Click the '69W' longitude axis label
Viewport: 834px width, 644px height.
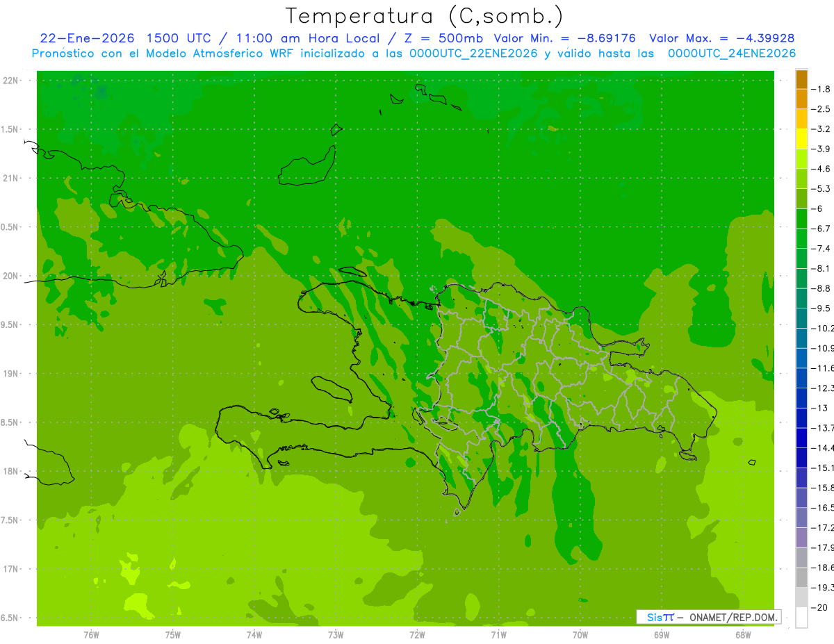coord(662,635)
